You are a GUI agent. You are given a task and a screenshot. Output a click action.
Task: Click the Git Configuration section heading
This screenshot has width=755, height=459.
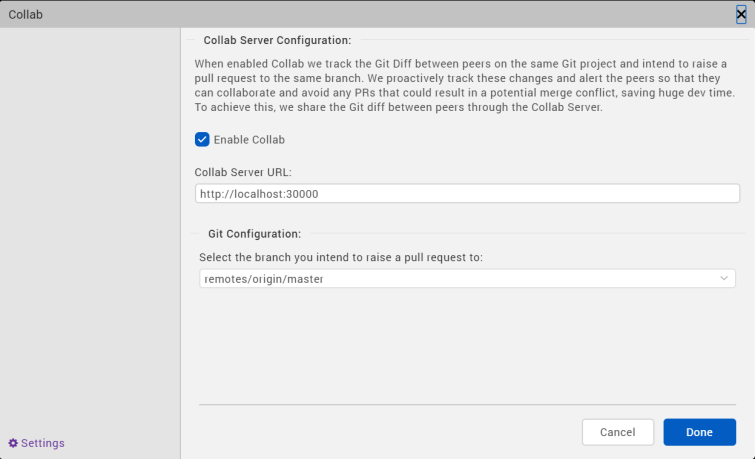(254, 234)
